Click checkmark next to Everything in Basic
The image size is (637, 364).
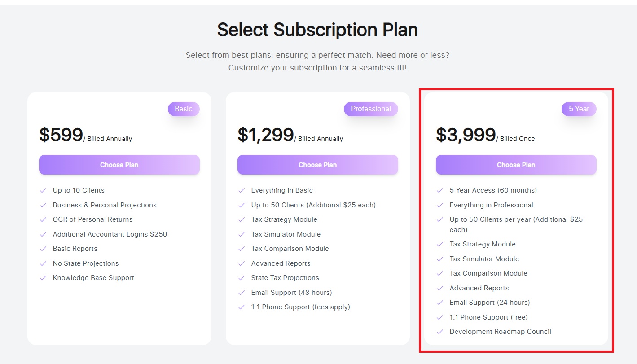242,190
